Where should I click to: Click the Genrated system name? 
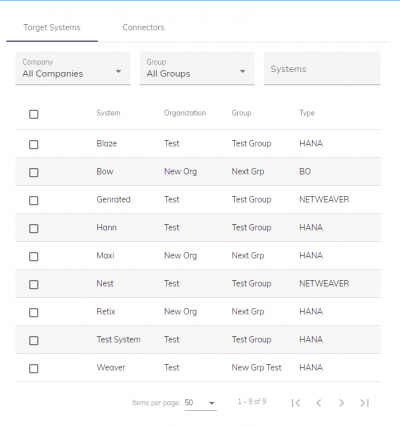(113, 199)
